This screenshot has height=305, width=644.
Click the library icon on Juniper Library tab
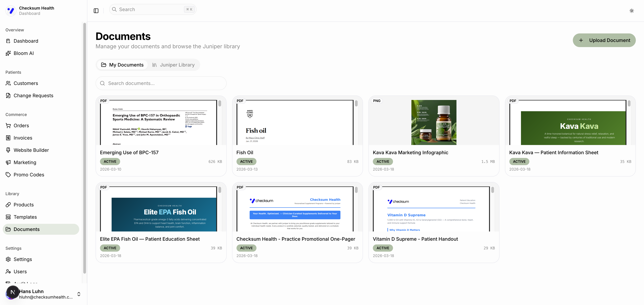154,65
